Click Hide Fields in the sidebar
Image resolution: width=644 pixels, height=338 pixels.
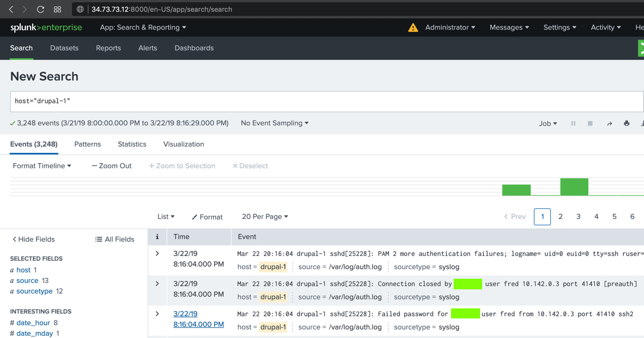(33, 240)
